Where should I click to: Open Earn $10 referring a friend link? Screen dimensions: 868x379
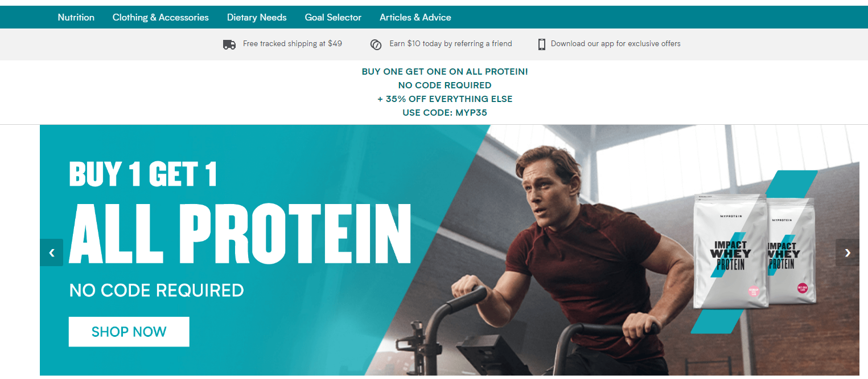coord(451,43)
